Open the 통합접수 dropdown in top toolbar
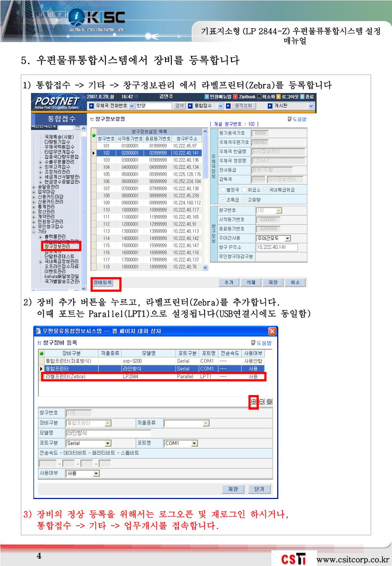Screen dimensions: 392x566 [220, 106]
